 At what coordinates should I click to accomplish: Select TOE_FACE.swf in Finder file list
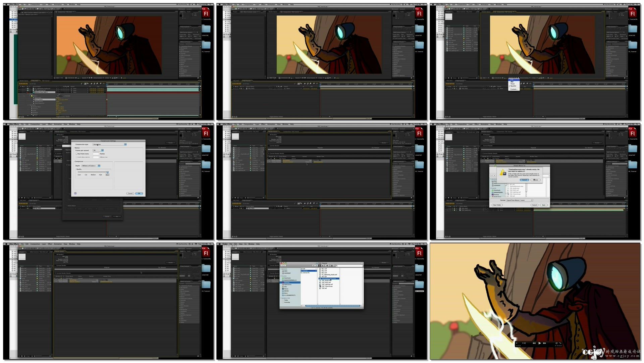[326, 282]
